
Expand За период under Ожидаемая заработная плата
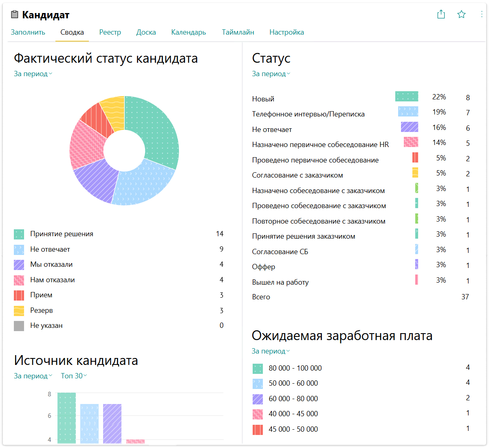pos(271,351)
